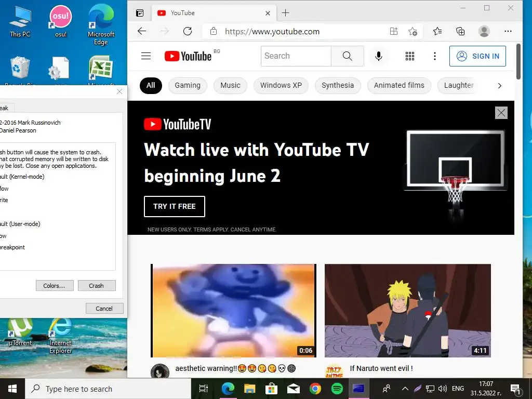
Task: Open notification center icon
Action: click(x=516, y=389)
